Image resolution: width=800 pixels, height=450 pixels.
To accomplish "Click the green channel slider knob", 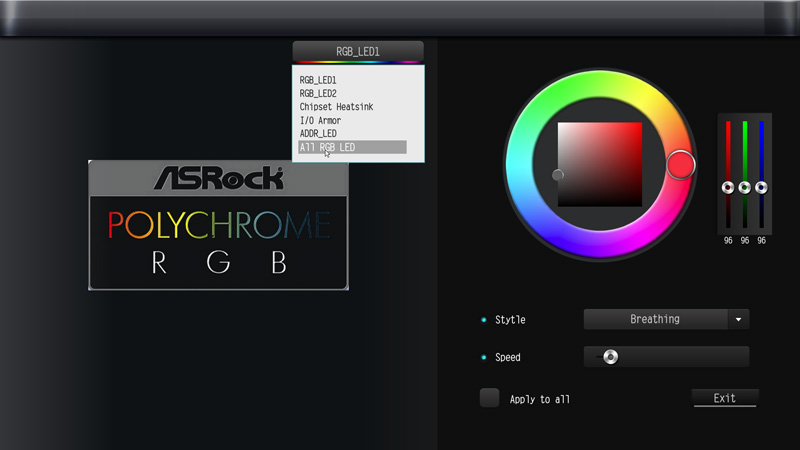I will tap(745, 187).
